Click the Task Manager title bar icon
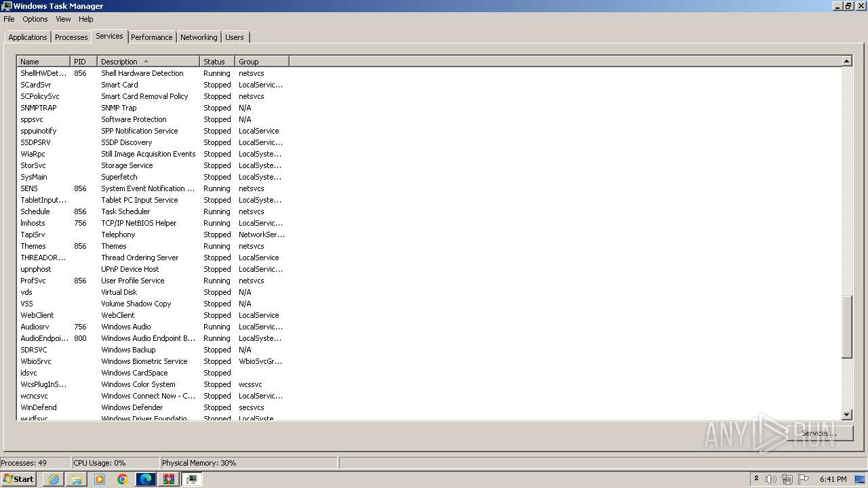Screen dimensions: 868x488 click(6, 6)
